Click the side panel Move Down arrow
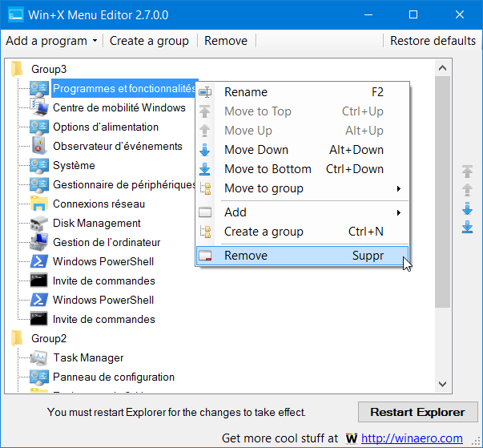The height and width of the screenshot is (448, 483). click(467, 209)
